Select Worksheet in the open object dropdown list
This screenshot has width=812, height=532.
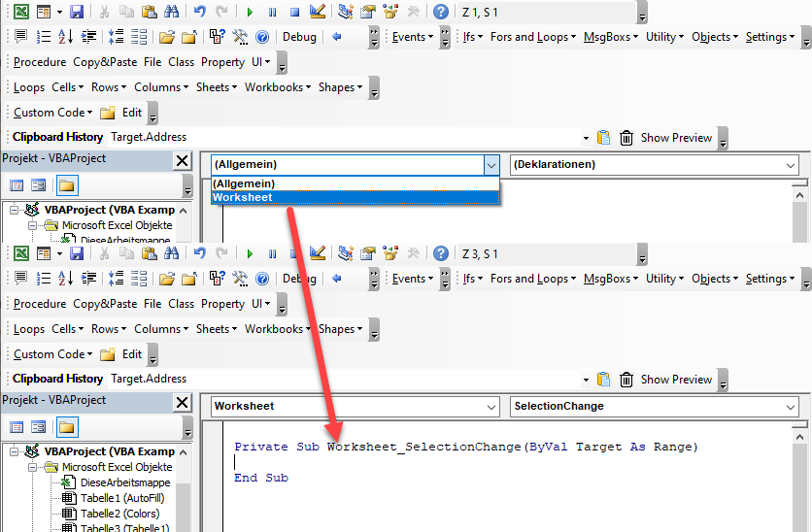355,197
